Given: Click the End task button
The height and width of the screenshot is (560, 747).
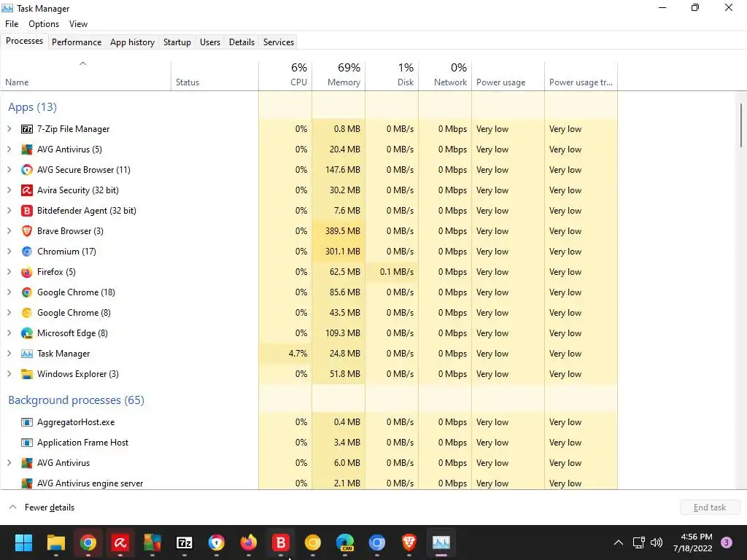Looking at the screenshot, I should (x=710, y=507).
